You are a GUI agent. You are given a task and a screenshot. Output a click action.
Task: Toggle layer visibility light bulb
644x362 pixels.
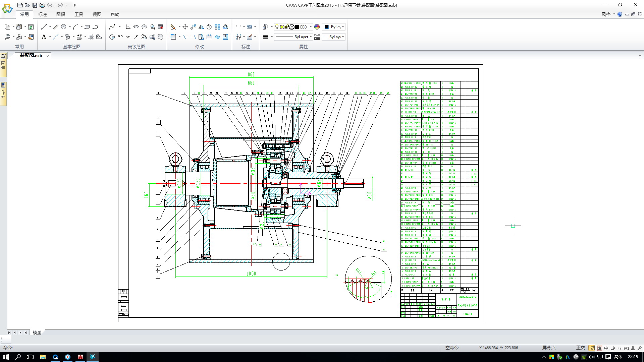277,27
